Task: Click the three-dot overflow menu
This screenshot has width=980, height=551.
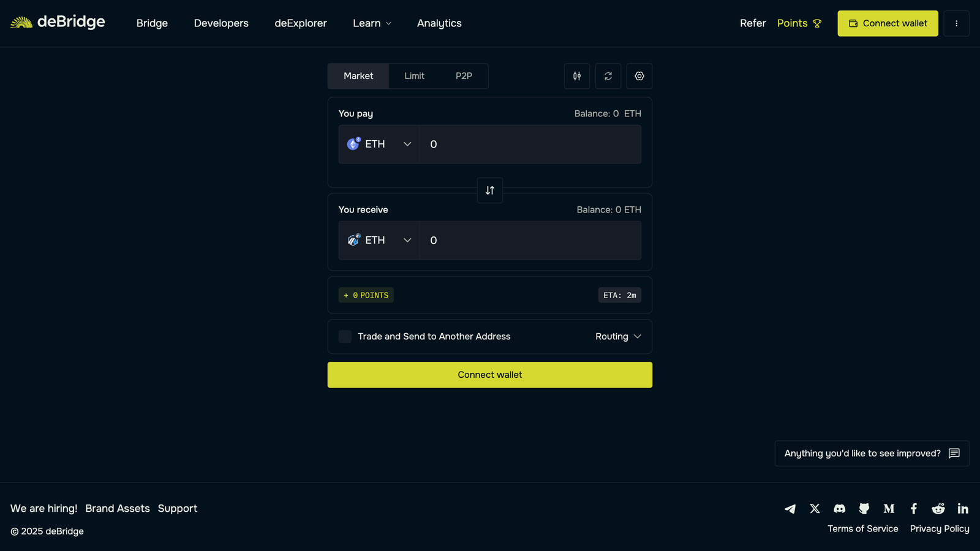Action: click(x=956, y=23)
